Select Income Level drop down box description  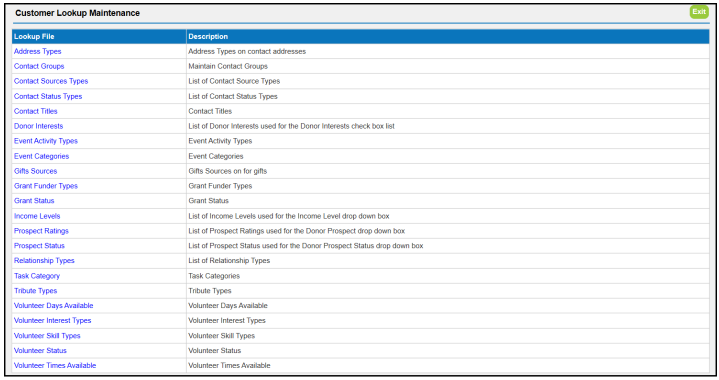tap(289, 216)
